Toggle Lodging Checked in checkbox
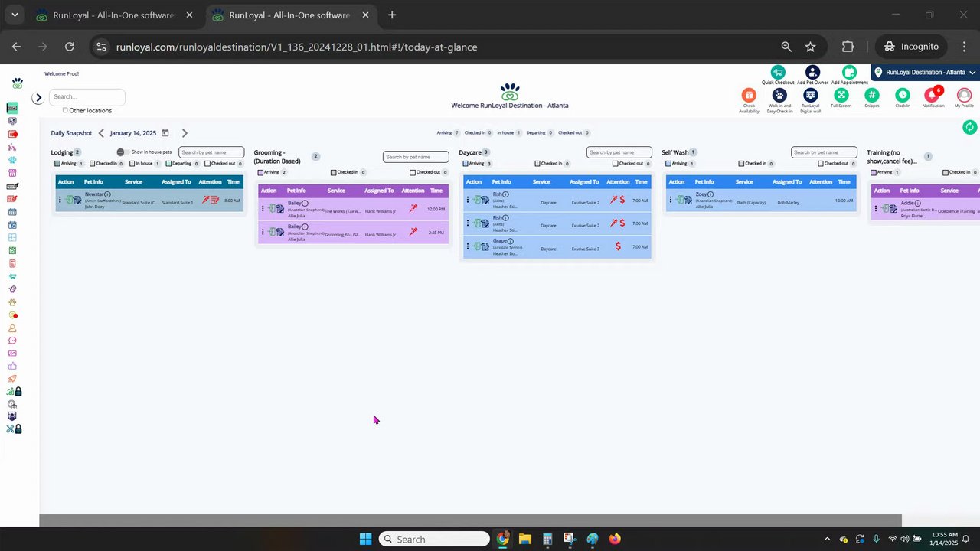This screenshot has height=551, width=980. tap(93, 164)
